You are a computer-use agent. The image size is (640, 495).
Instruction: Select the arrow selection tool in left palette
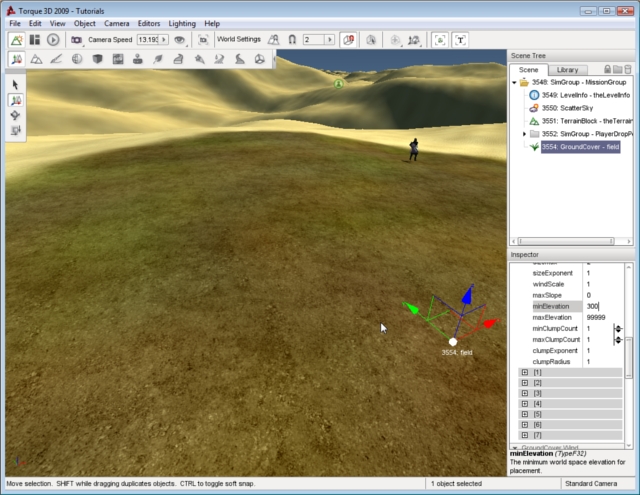point(16,85)
